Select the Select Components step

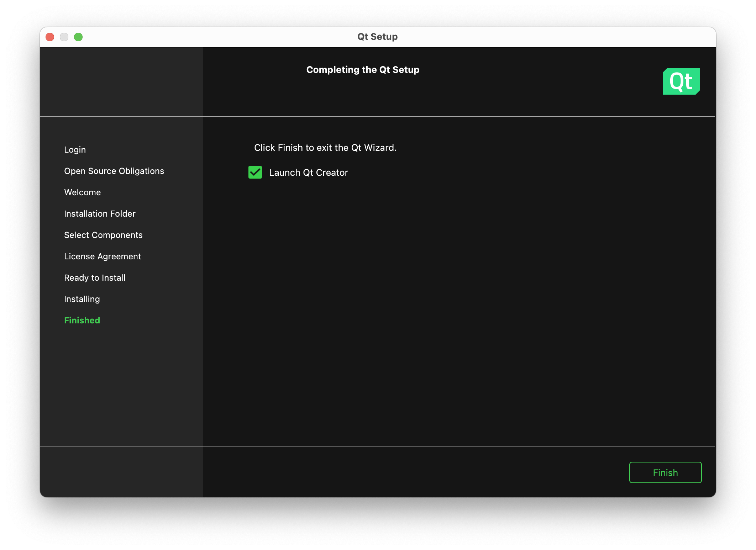103,235
